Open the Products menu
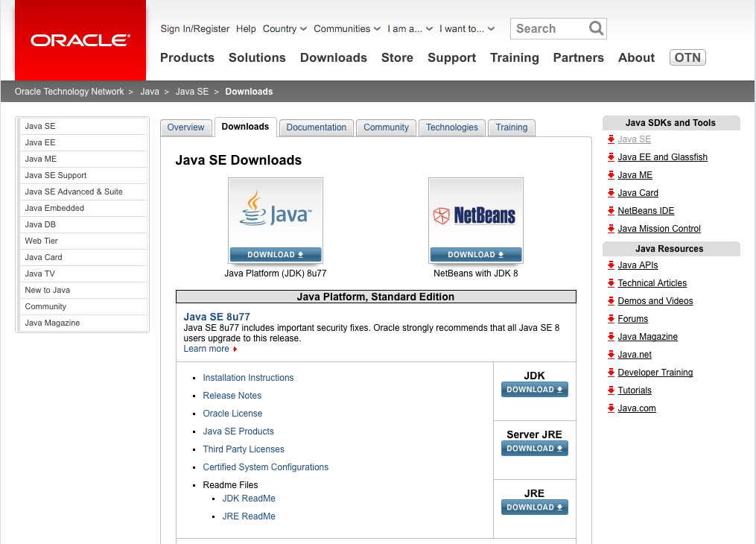Viewport: 756px width, 544px height. tap(187, 57)
